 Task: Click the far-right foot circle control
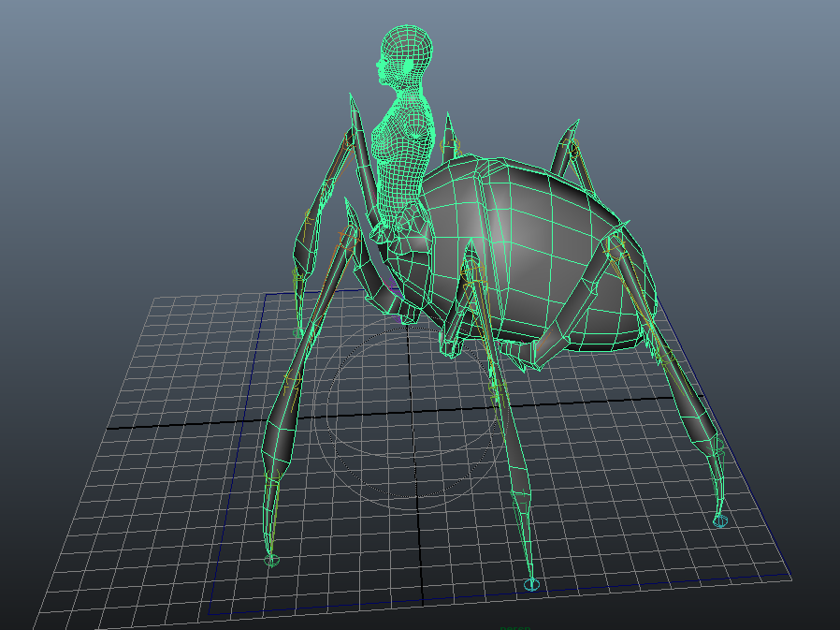[719, 520]
